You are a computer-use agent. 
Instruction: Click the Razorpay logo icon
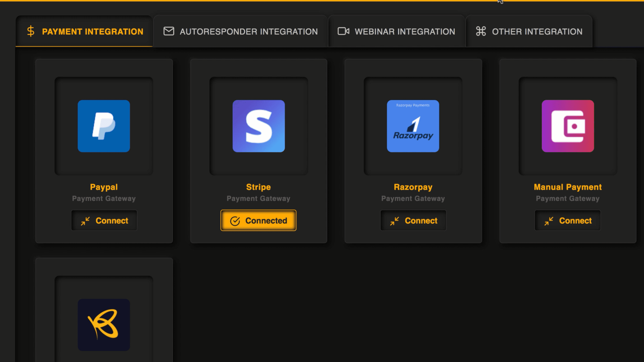(x=413, y=126)
